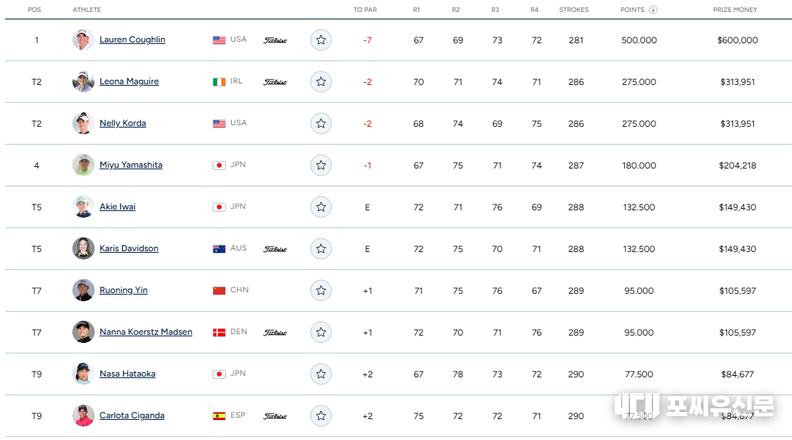Toggle favorite star for Leona Maguire

tap(321, 82)
